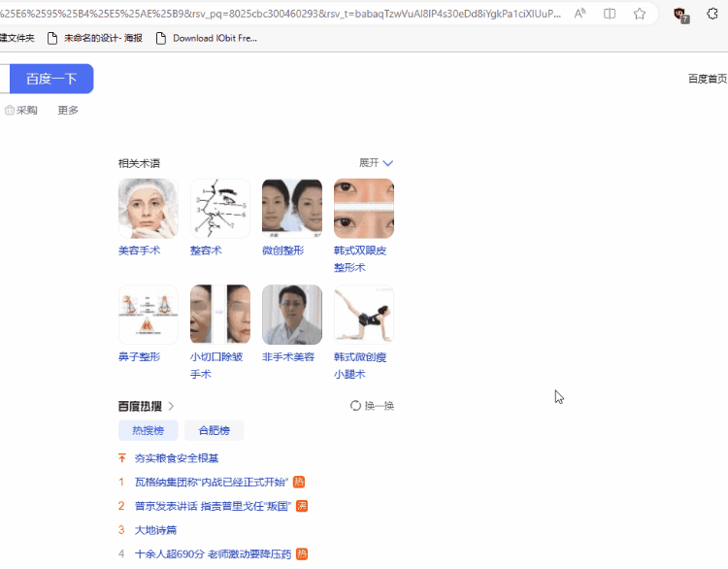Open hot search 大地诗篇
This screenshot has height=569, width=728.
155,530
